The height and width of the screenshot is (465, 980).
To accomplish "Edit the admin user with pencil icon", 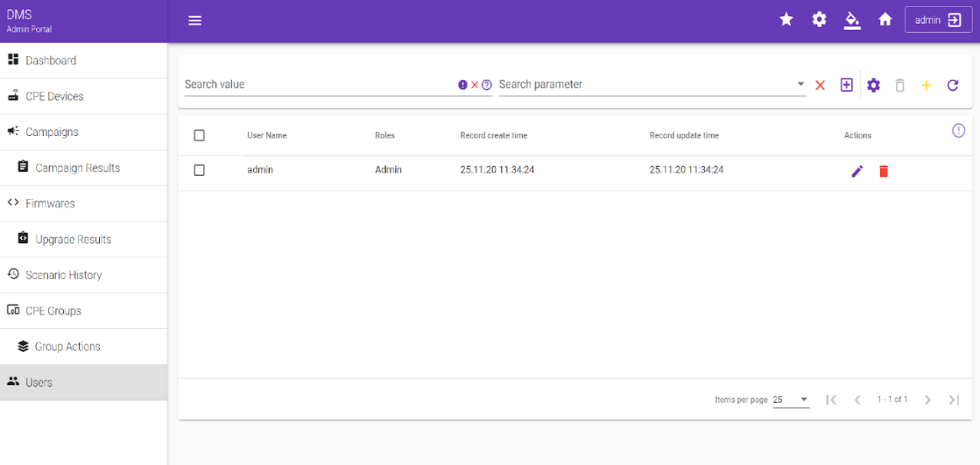I will click(x=857, y=171).
